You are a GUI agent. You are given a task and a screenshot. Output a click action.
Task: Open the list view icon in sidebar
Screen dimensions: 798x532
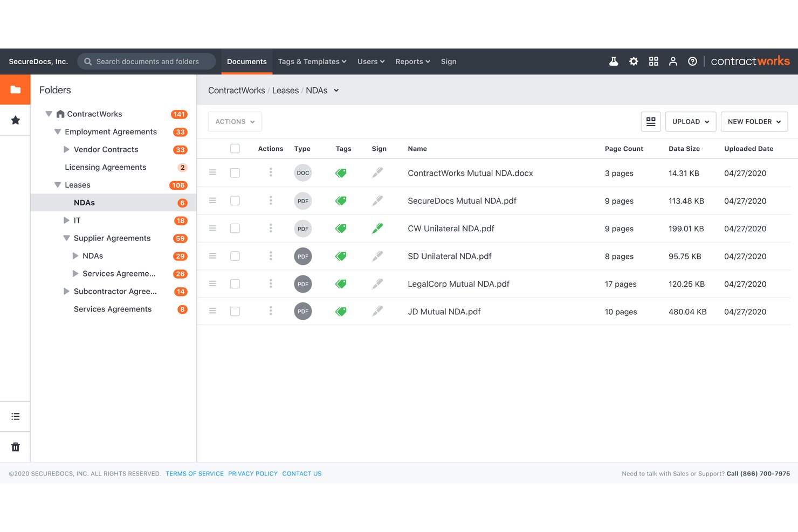(x=15, y=417)
